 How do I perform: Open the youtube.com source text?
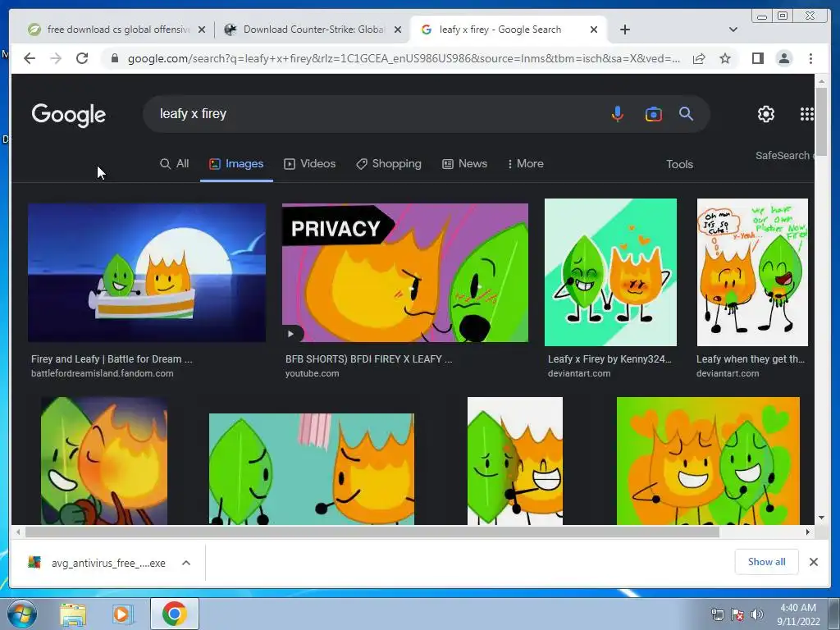point(312,373)
